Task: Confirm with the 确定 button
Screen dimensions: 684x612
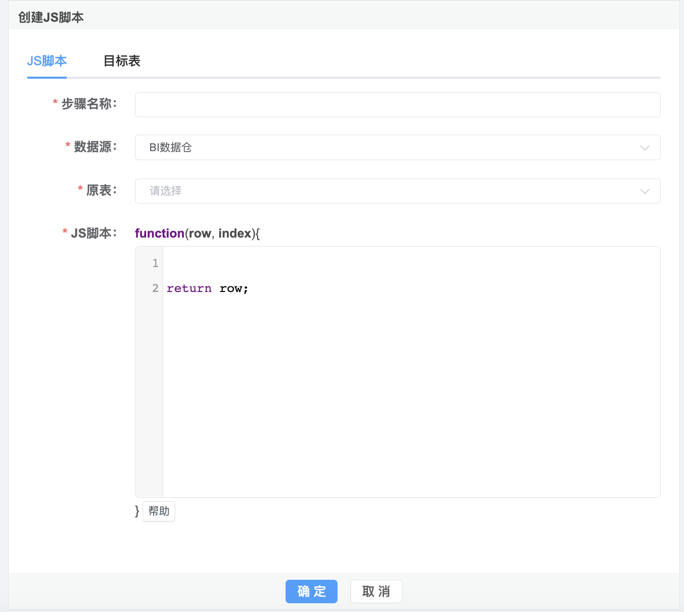Action: [x=311, y=591]
